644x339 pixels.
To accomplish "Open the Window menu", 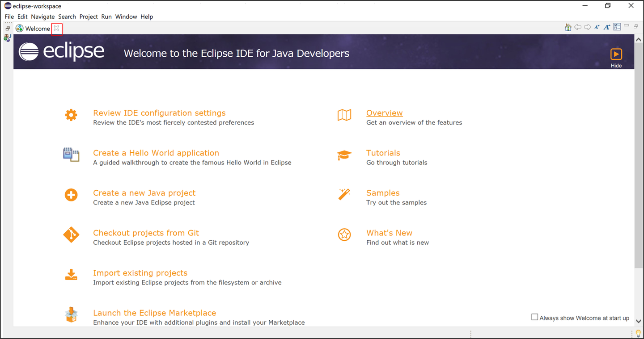I will [x=126, y=17].
